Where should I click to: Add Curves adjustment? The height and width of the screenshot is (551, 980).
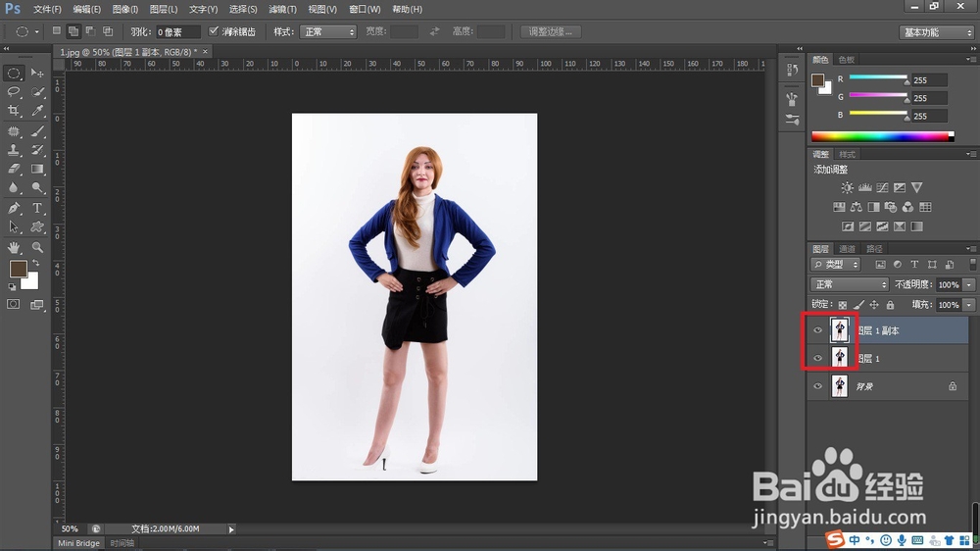point(882,187)
